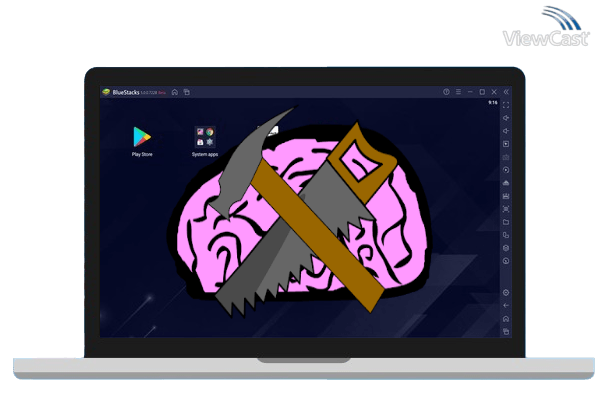Image resolution: width=602 pixels, height=414 pixels.
Task: Open the BlueStacks hamburger menu
Action: [458, 92]
